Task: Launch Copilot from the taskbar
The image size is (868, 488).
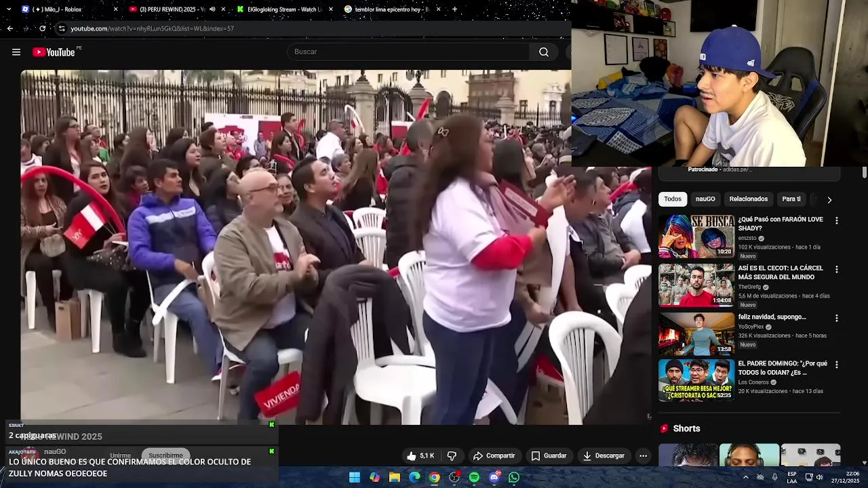Action: coord(374,477)
